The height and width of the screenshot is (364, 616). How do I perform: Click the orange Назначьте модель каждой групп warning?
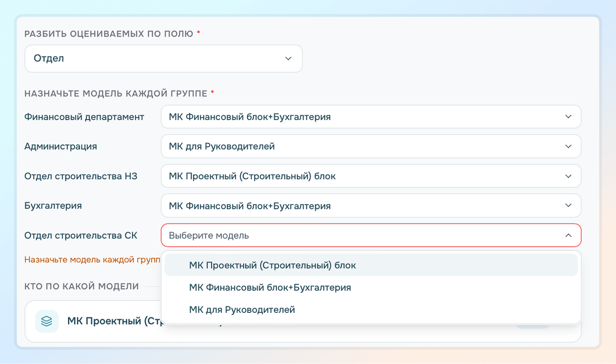coord(92,259)
